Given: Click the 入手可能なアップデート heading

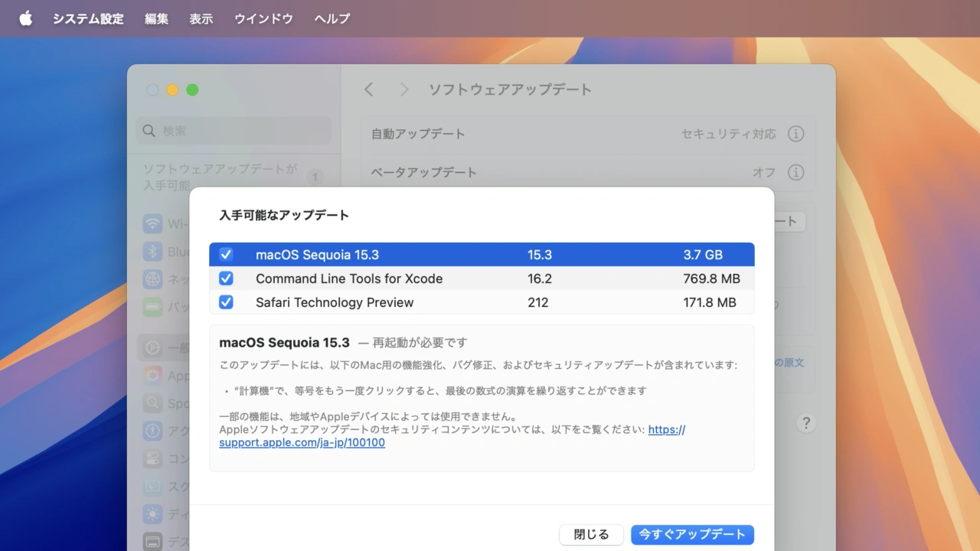Looking at the screenshot, I should tap(284, 215).
